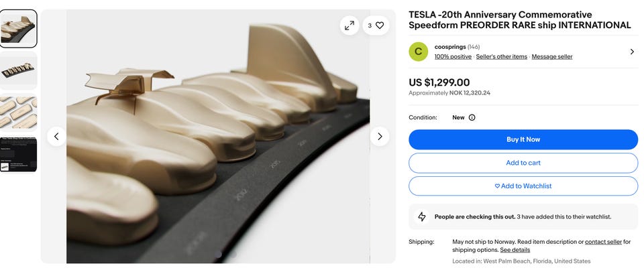
Task: Select the third thumbnail showing close-up speedforms
Action: (x=19, y=112)
